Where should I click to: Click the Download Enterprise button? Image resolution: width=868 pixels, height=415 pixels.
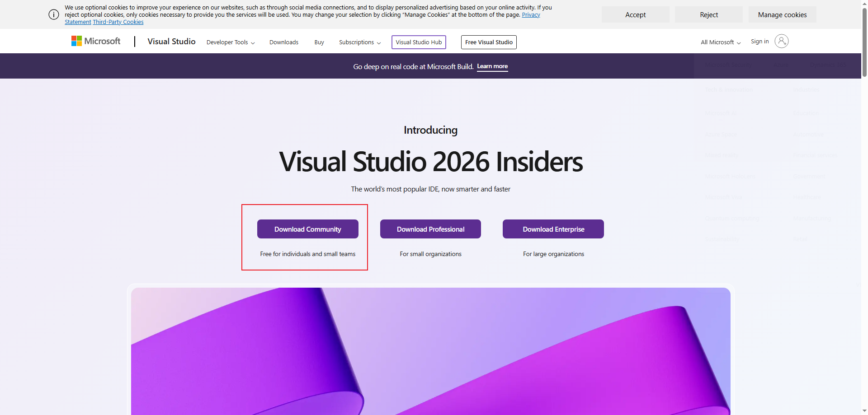(x=553, y=229)
